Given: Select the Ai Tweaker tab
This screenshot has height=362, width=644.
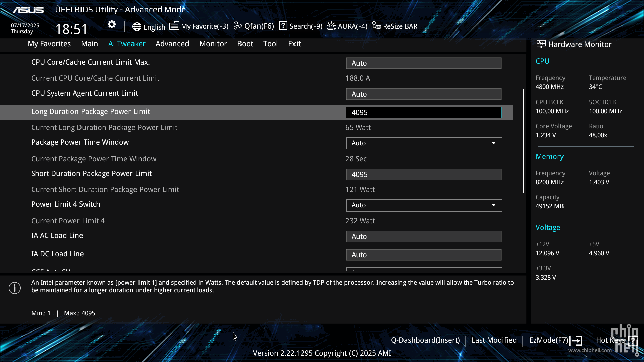Looking at the screenshot, I should pos(127,44).
